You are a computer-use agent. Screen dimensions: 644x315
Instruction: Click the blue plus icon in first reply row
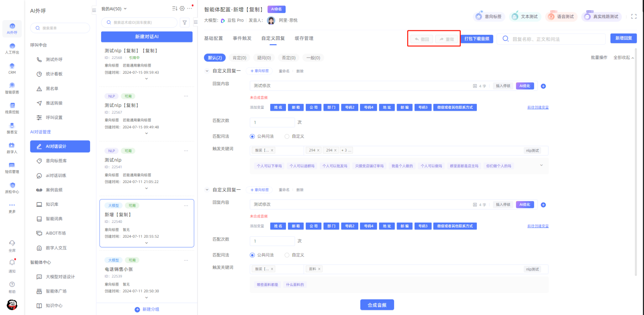coord(543,86)
